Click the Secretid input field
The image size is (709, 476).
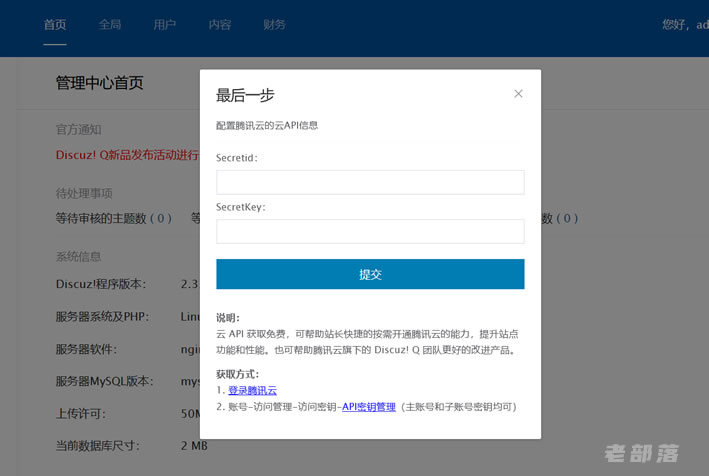click(370, 182)
